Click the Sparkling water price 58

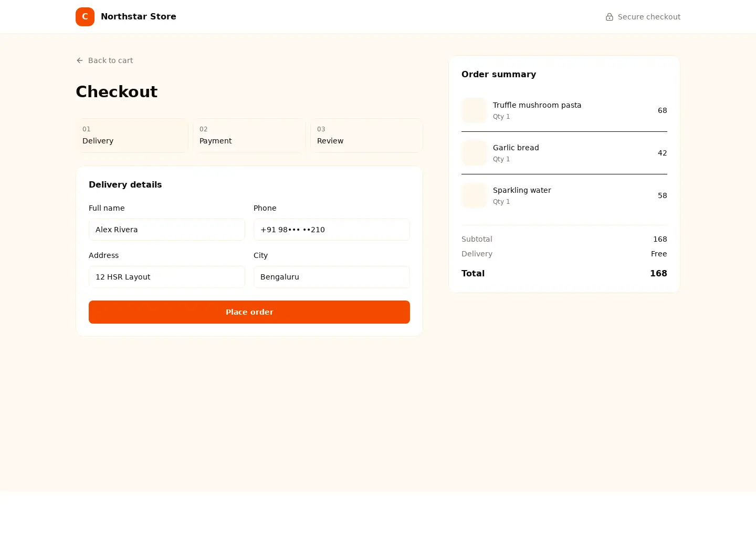(x=663, y=195)
